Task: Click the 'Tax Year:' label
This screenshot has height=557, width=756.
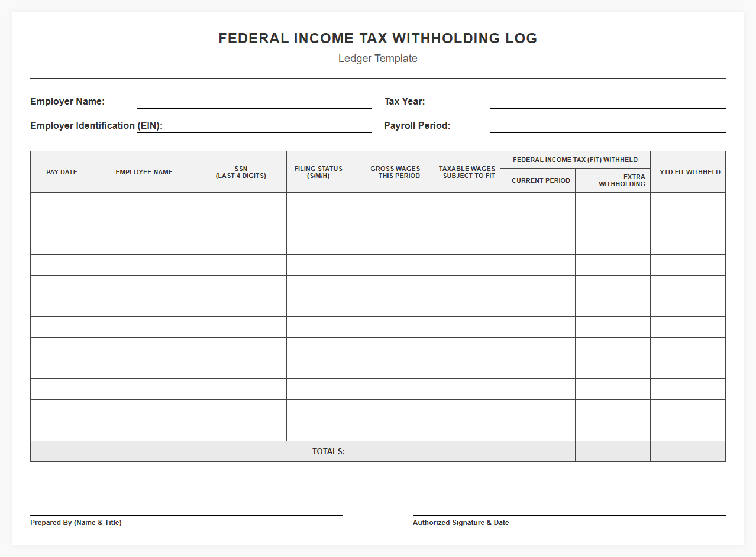Action: (405, 102)
